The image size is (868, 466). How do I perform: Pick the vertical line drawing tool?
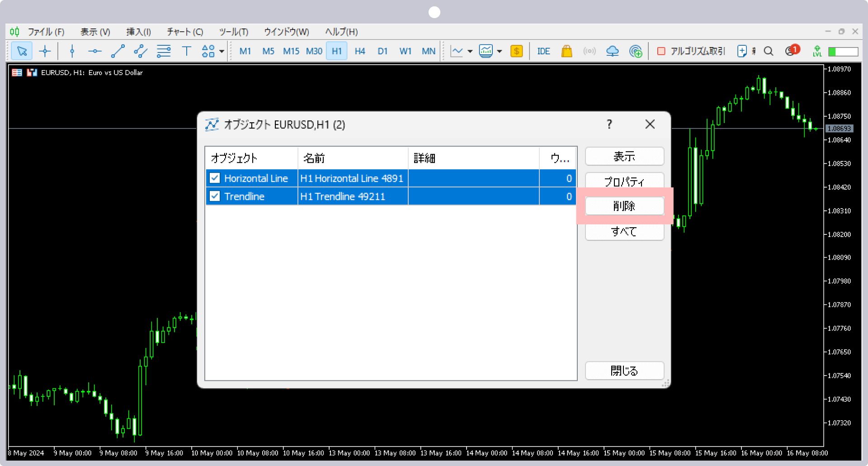pos(72,51)
